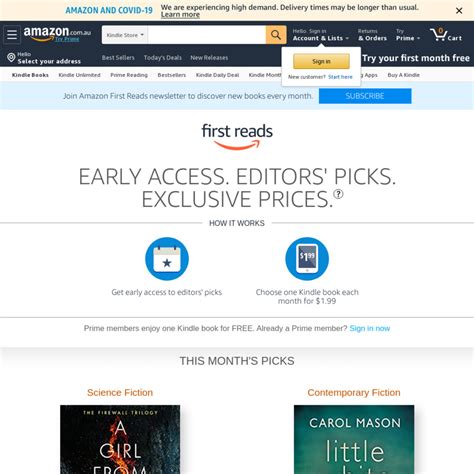Click the blue SUBSCRIBE button

coord(365,96)
